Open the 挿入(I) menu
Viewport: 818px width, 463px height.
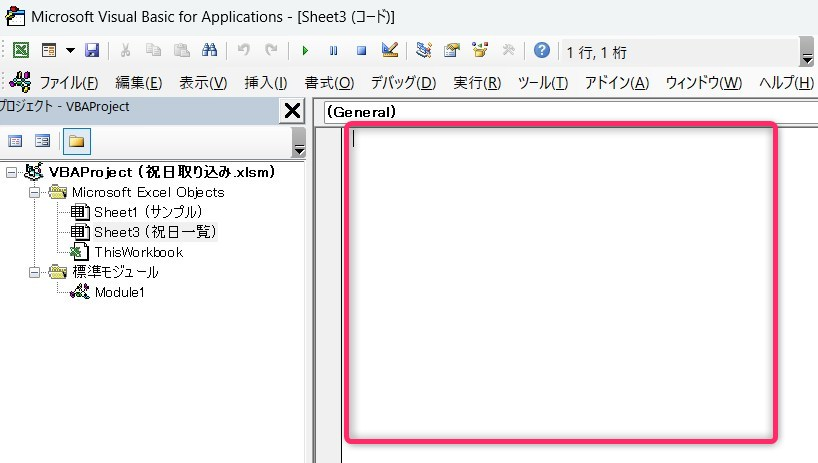(266, 82)
